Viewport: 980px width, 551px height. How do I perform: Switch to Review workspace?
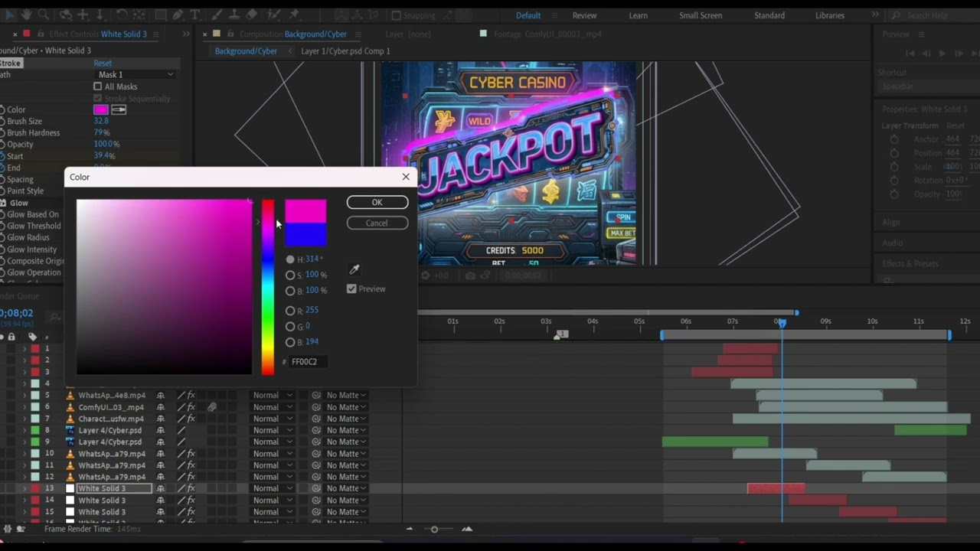coord(584,15)
